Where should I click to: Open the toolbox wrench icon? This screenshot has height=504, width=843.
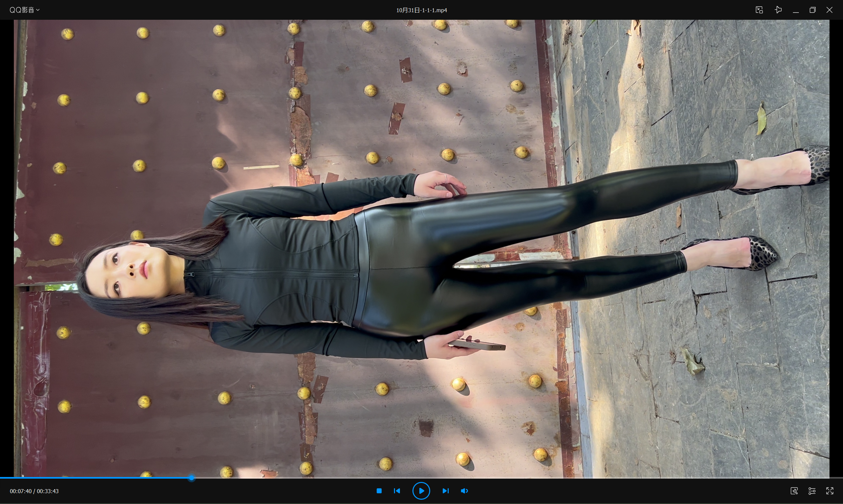pyautogui.click(x=794, y=491)
